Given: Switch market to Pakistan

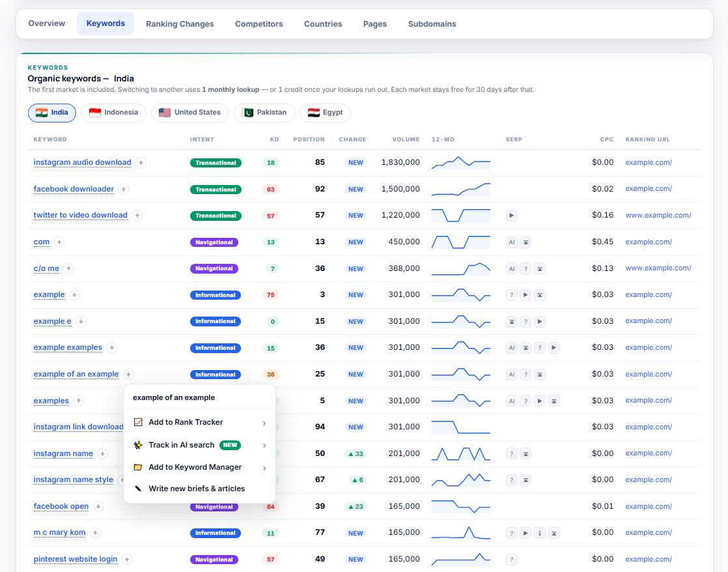Looking at the screenshot, I should (264, 113).
